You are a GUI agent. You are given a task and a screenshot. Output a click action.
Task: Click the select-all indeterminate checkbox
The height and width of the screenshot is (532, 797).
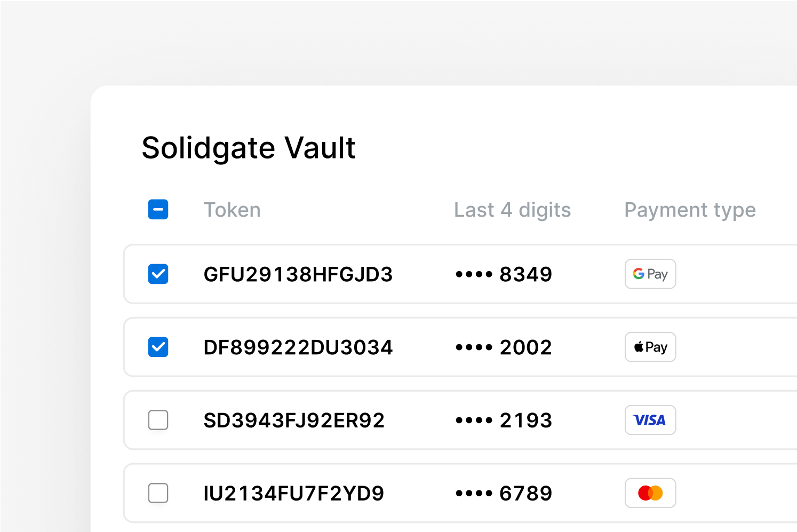pos(158,209)
